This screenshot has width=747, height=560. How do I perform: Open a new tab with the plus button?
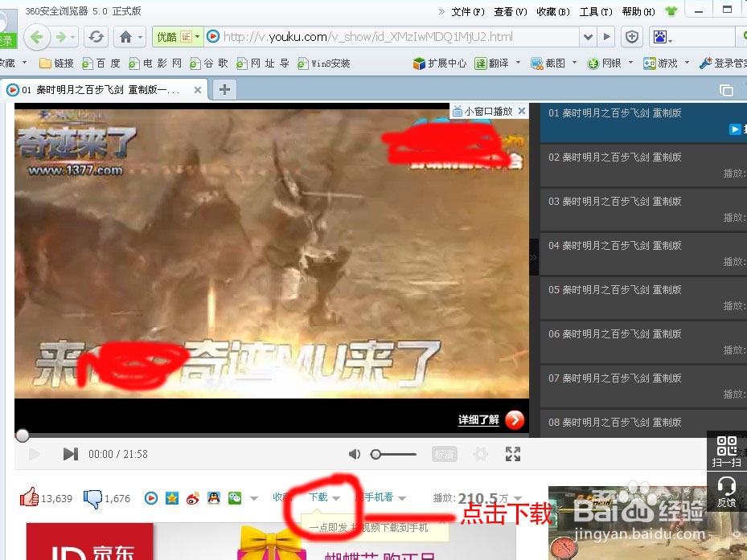point(224,89)
